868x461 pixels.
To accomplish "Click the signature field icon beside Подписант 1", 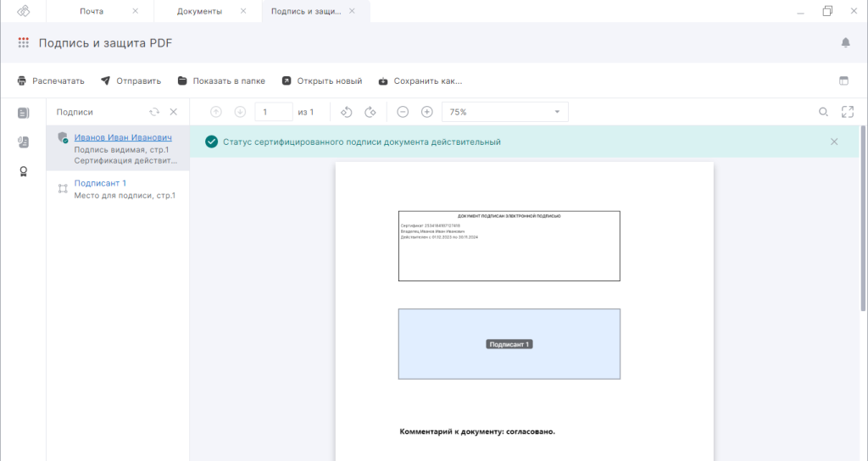I will point(63,189).
